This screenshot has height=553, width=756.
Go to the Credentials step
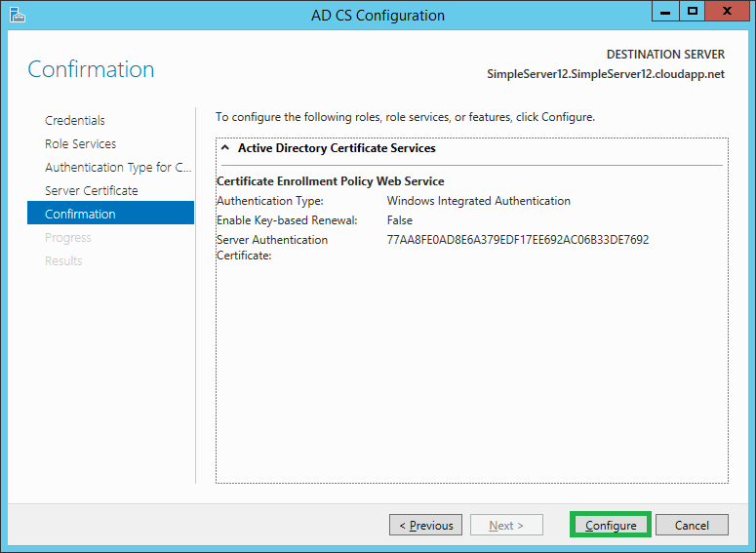coord(75,121)
